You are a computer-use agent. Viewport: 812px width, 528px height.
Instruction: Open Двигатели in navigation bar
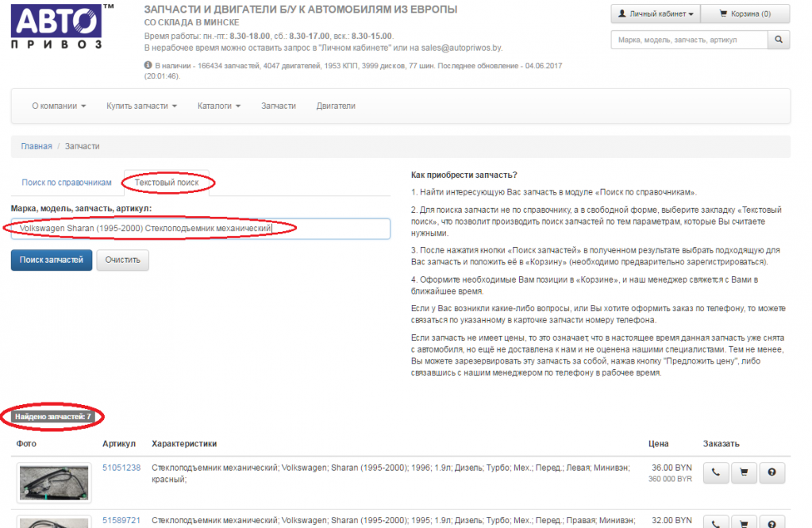coord(336,106)
